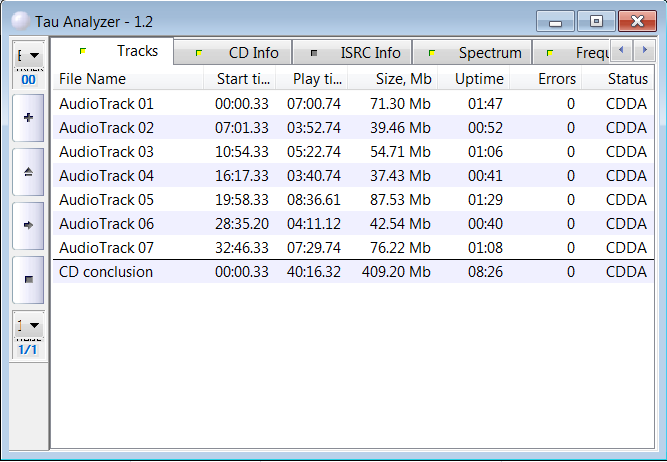The height and width of the screenshot is (462, 667).
Task: Click the plus button in left toolbar
Action: pos(28,117)
